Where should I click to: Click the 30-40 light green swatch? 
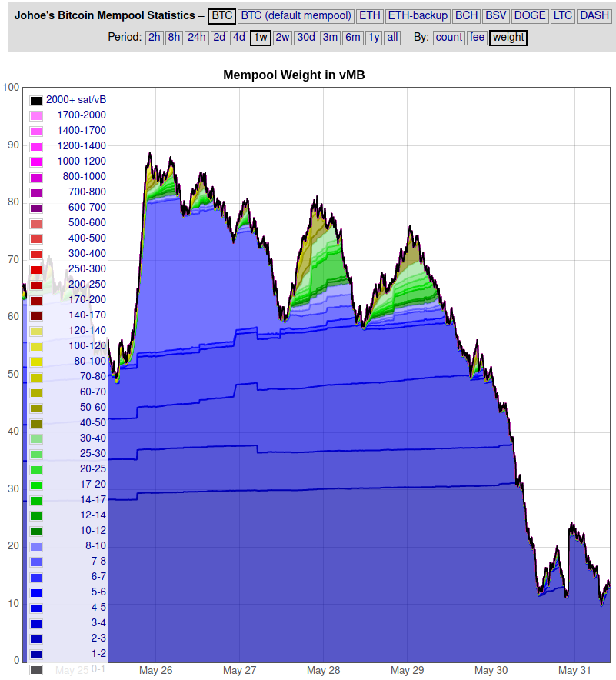[x=36, y=439]
